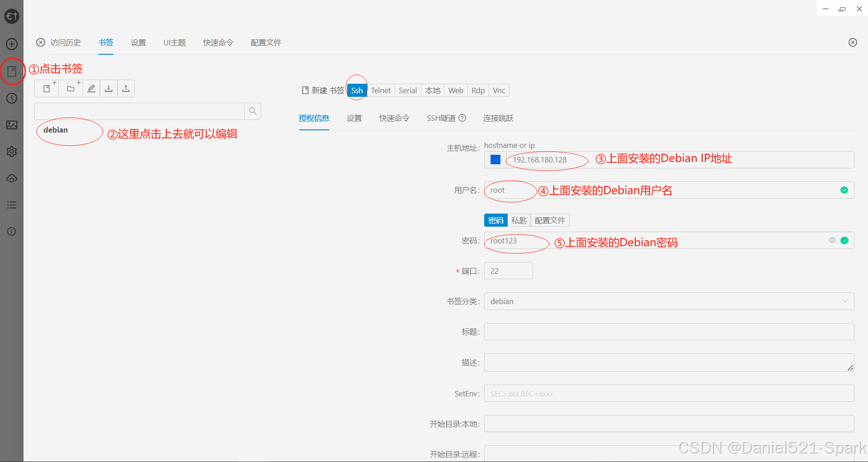This screenshot has width=868, height=462.
Task: Select the Telnet connection type
Action: pos(381,90)
